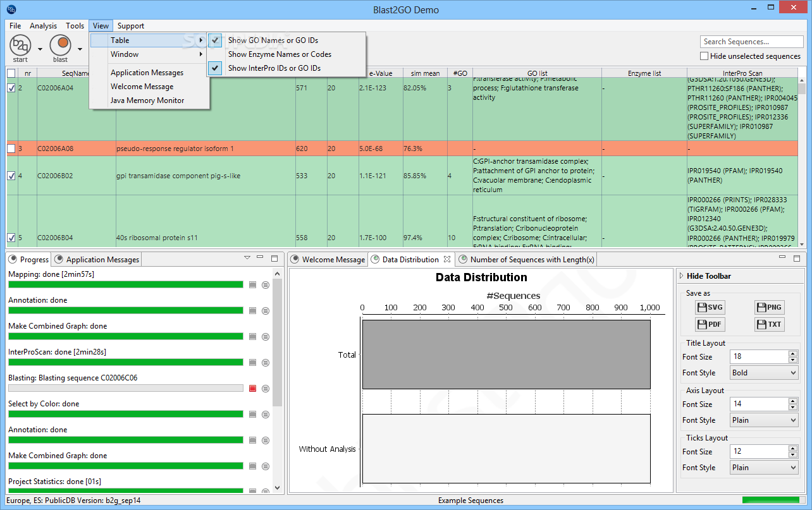The image size is (812, 510).
Task: Save chart as PDF
Action: pyautogui.click(x=709, y=324)
